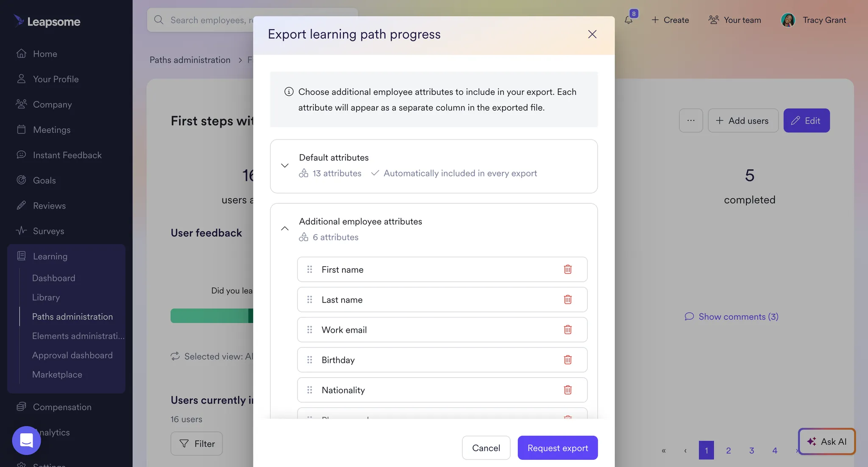Image resolution: width=868 pixels, height=467 pixels.
Task: Click trash icon next to Work email
Action: click(568, 330)
